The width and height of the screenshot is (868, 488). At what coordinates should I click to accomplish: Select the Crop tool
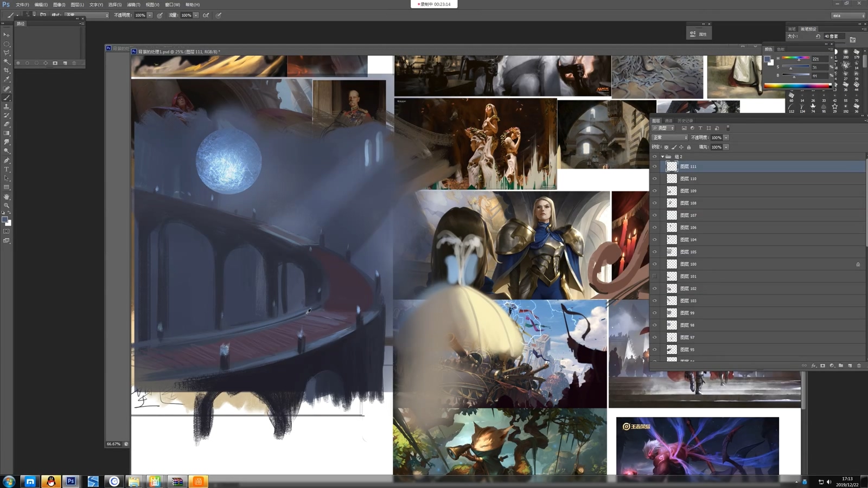(x=7, y=70)
